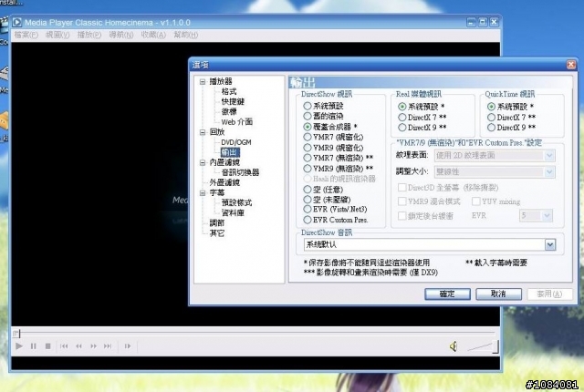Screen dimensions: 584x392
Task: Select 快捷鍵 in the options tree
Action: click(x=233, y=102)
